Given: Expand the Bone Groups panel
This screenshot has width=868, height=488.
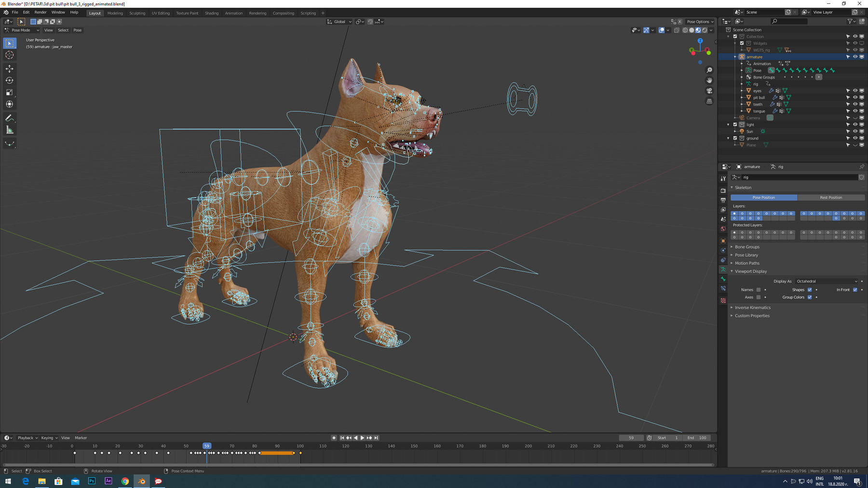Looking at the screenshot, I should click(x=746, y=247).
